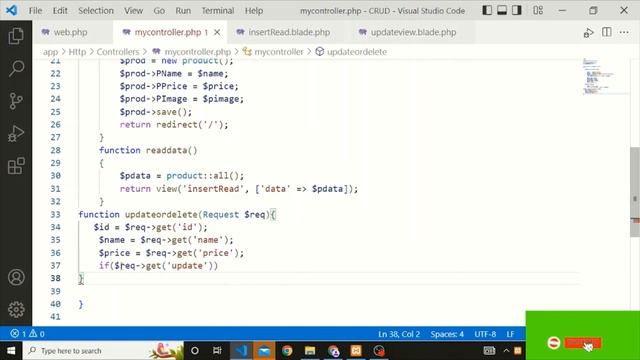640x360 pixels.
Task: Click the app breadcrumb segment
Action: 50,52
